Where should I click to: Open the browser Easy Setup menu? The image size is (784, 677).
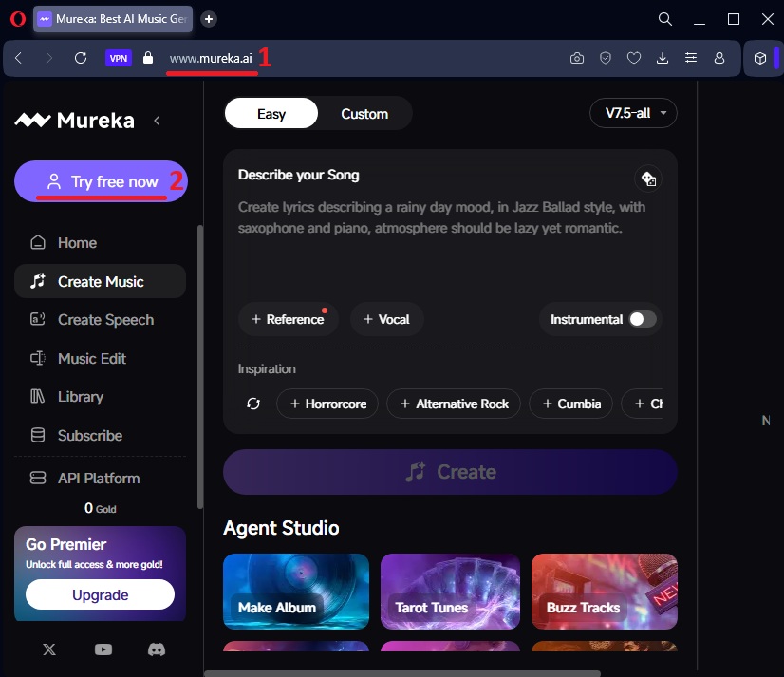point(691,58)
